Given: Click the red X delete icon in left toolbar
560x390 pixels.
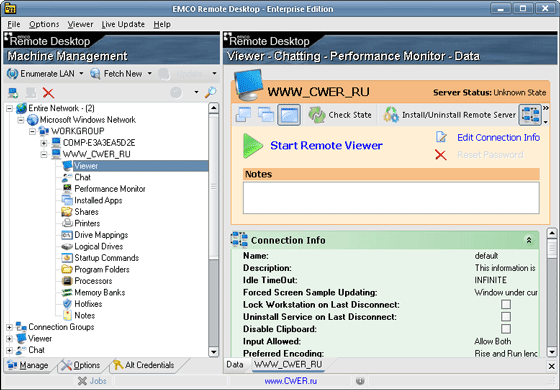Looking at the screenshot, I should [48, 93].
